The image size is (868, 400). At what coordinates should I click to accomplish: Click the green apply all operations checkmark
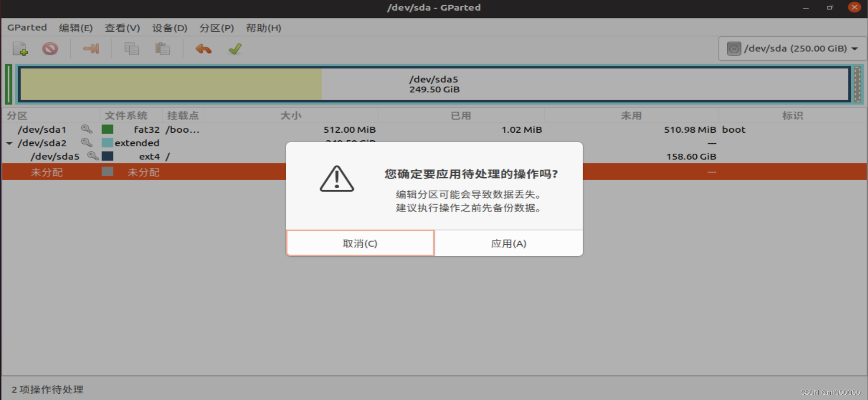click(x=235, y=48)
